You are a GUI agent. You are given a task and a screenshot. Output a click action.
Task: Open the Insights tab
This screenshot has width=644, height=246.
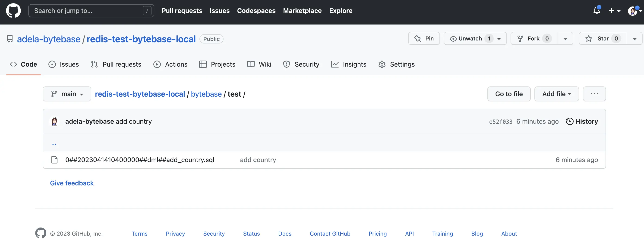coord(349,64)
